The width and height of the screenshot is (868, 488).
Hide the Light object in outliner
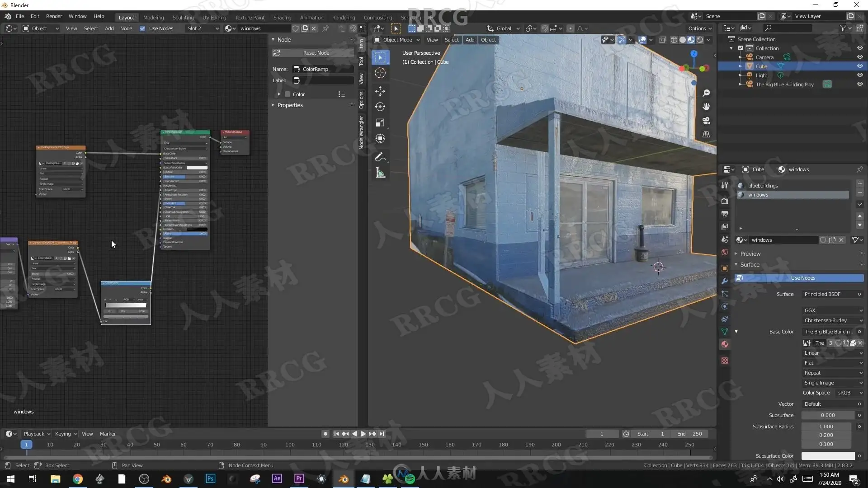860,75
